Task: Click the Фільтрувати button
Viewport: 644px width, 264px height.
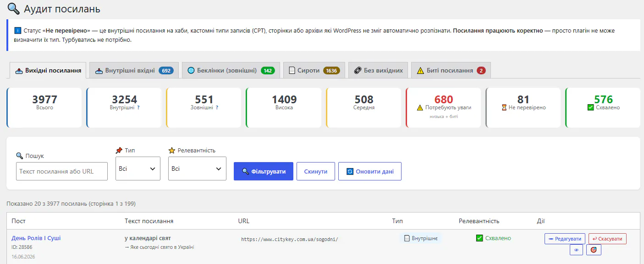Action: tap(264, 171)
